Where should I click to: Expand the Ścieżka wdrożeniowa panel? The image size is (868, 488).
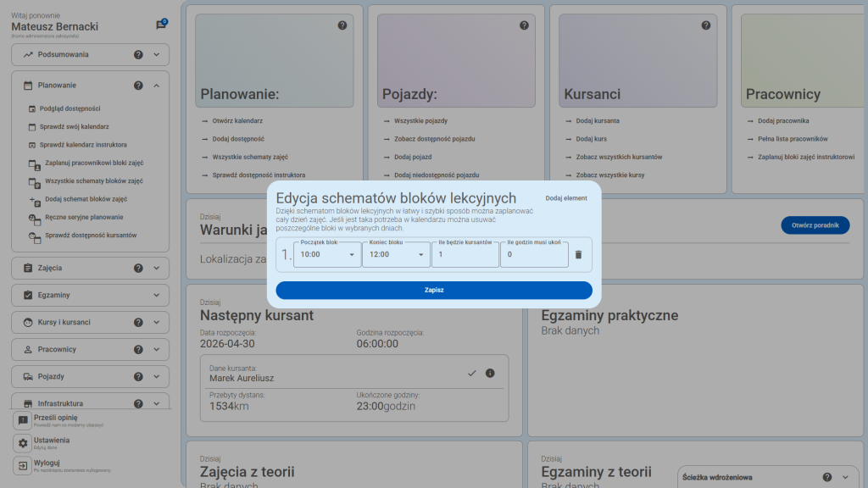[x=844, y=477]
